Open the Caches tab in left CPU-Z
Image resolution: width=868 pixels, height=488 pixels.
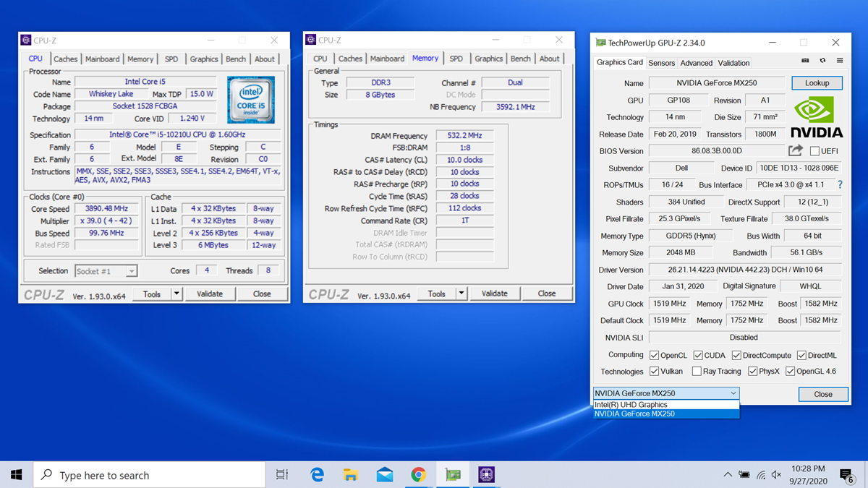[66, 59]
